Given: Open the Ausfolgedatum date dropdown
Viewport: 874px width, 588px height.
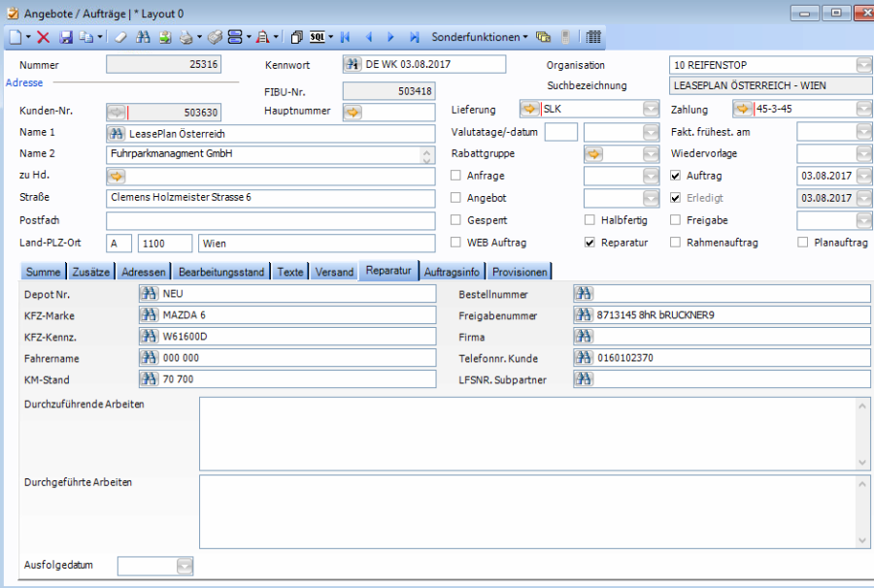Looking at the screenshot, I should [185, 566].
